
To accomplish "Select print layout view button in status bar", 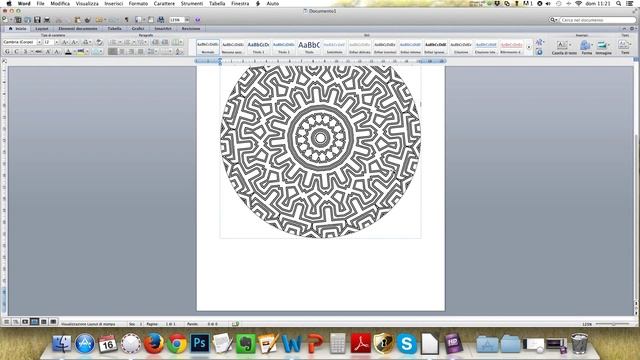I will point(34,322).
